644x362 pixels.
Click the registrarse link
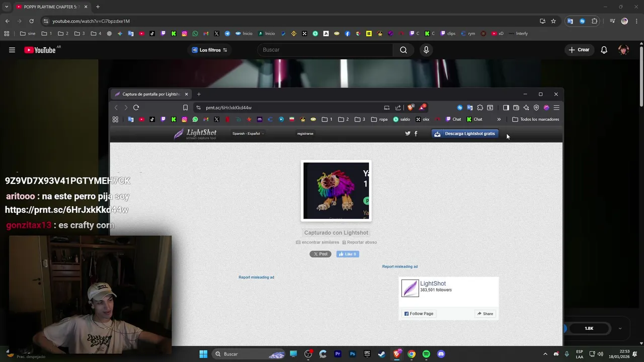(x=305, y=134)
